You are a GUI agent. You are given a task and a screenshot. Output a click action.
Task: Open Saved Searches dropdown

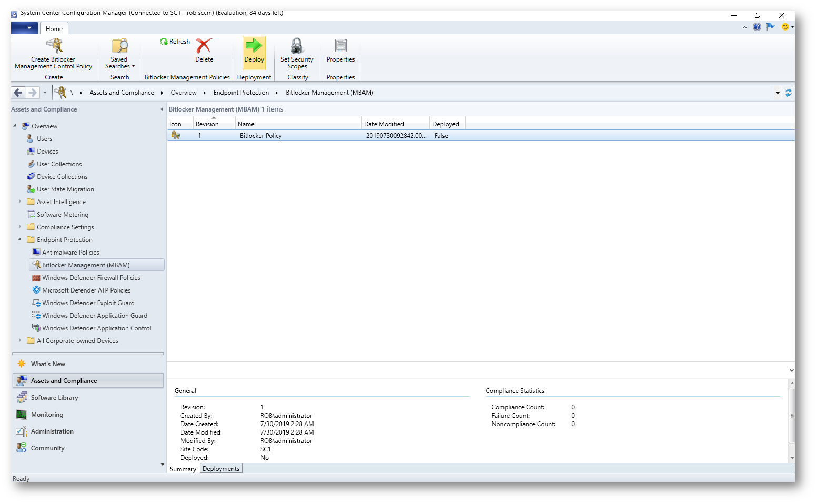[119, 63]
